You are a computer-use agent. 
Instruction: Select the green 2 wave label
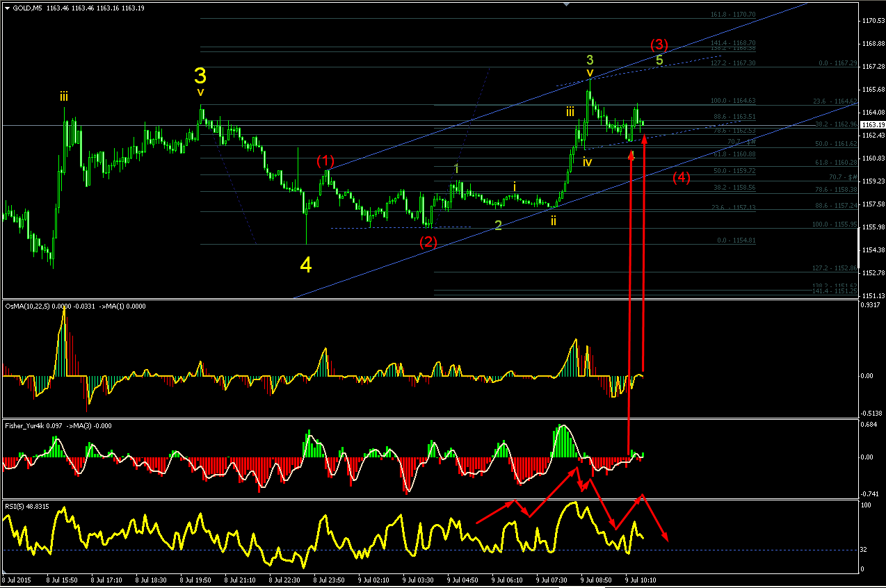[498, 225]
